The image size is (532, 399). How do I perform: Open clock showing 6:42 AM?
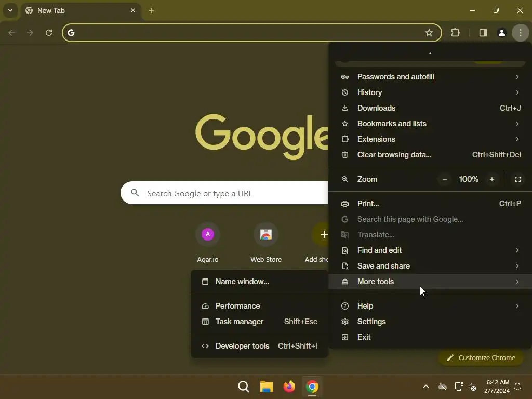(x=497, y=387)
